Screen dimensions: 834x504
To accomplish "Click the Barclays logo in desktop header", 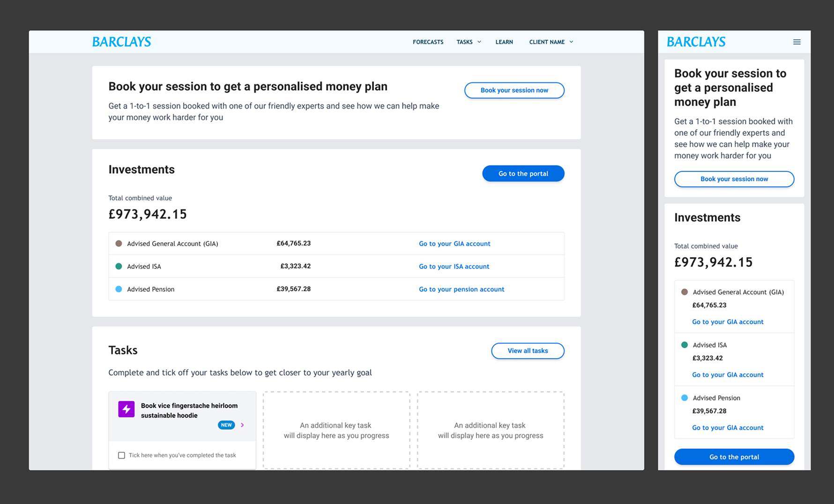I will coord(121,42).
